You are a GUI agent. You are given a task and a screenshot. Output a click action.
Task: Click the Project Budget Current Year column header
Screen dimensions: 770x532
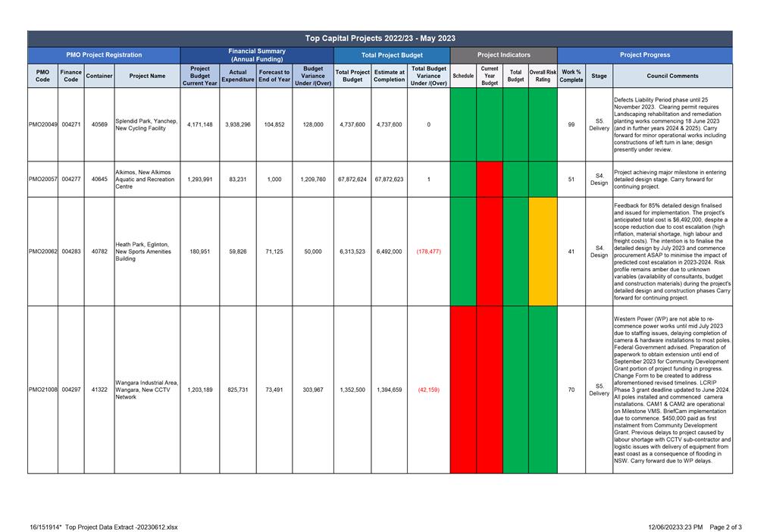200,76
